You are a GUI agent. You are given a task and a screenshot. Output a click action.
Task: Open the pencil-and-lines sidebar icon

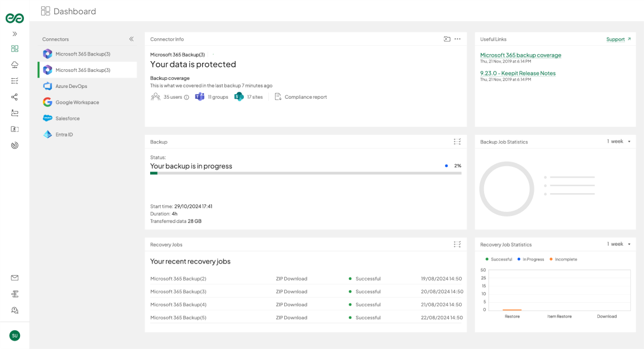(x=15, y=113)
